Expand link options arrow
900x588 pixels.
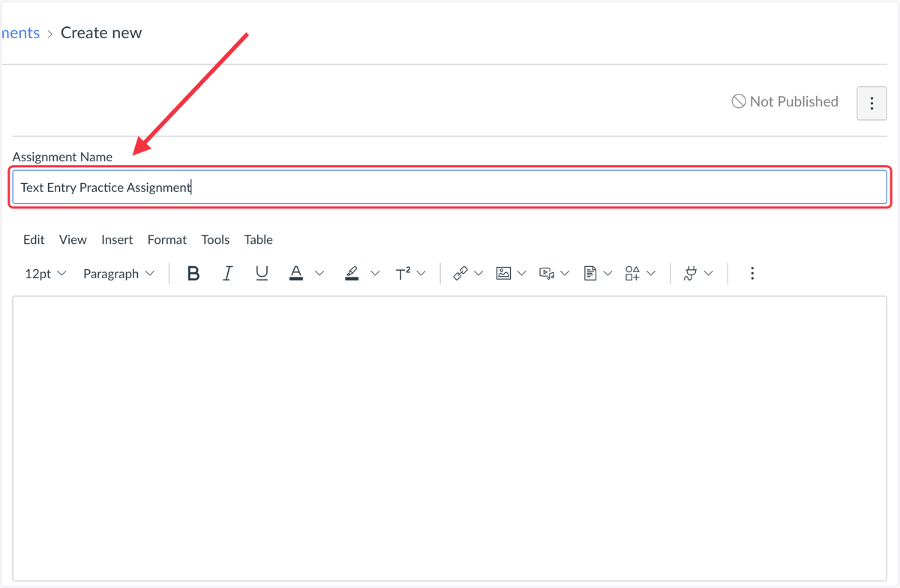(x=478, y=274)
